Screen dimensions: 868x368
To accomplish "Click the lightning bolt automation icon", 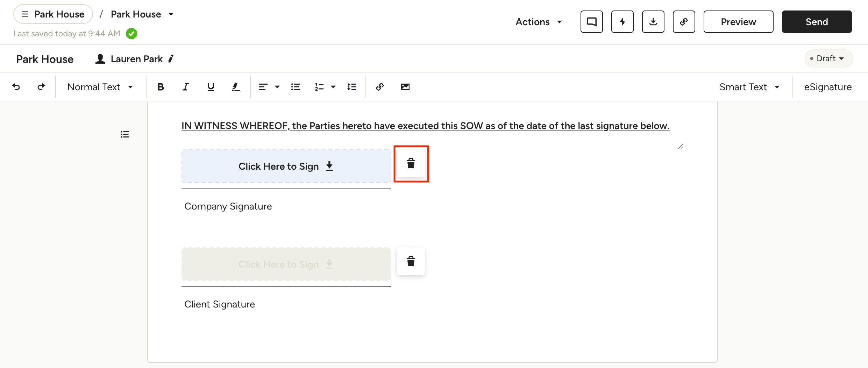I will [622, 22].
